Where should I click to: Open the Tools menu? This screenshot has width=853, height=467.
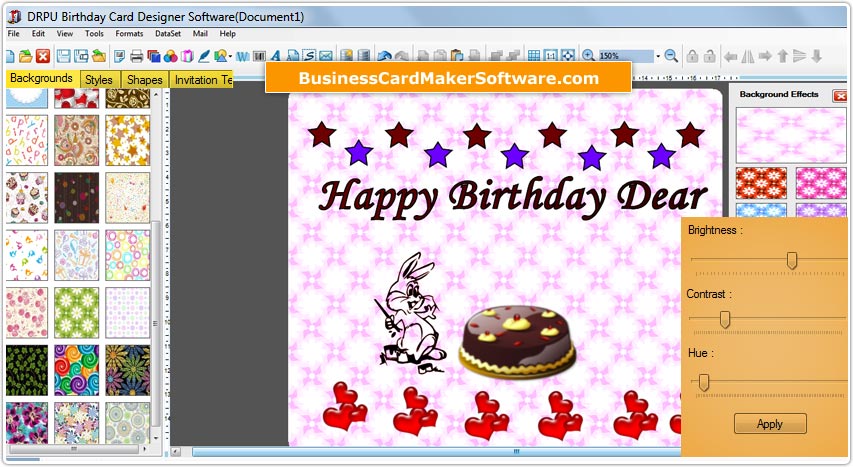click(x=94, y=34)
